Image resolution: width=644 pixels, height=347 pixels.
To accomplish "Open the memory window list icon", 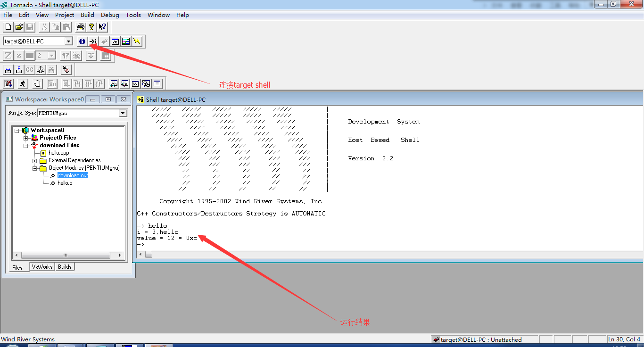I will (157, 84).
